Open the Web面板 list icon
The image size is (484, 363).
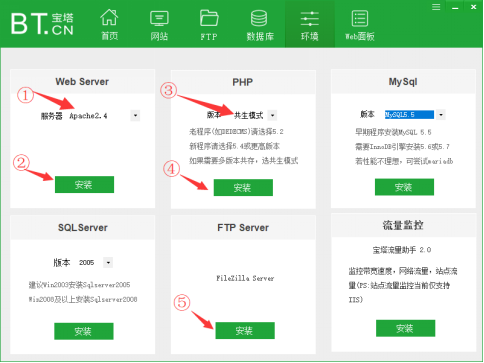click(x=360, y=18)
